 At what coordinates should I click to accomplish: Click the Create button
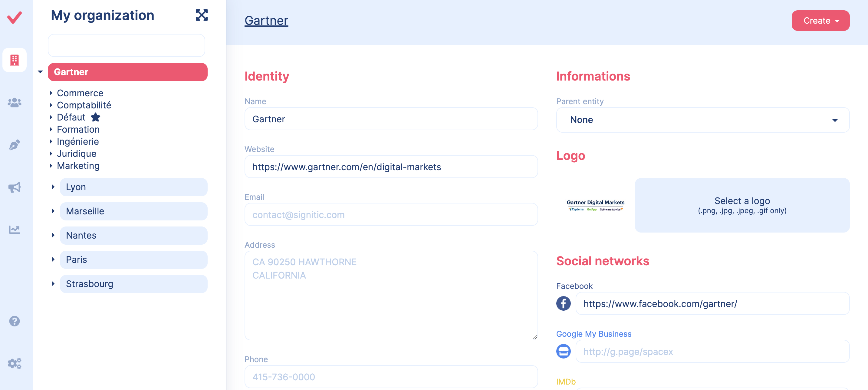click(x=820, y=21)
